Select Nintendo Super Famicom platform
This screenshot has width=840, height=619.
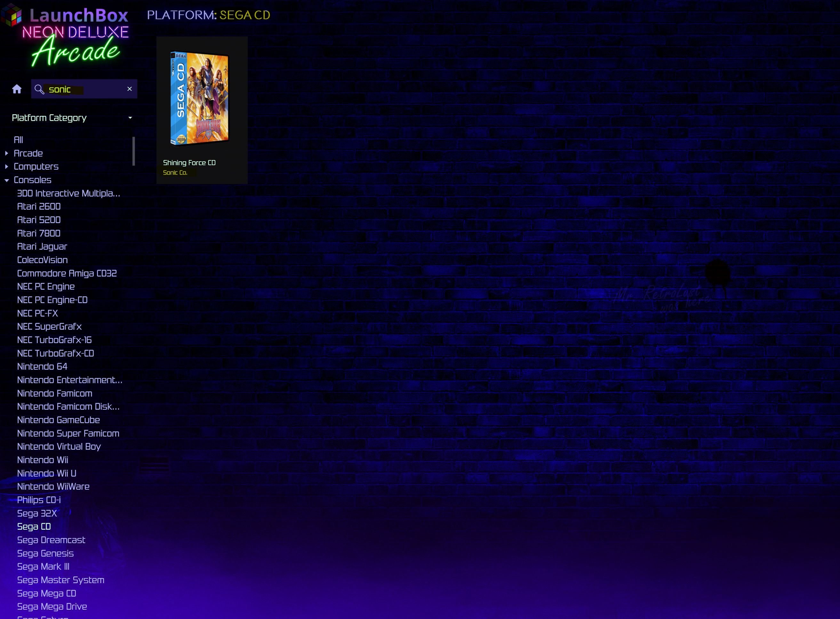pyautogui.click(x=68, y=434)
